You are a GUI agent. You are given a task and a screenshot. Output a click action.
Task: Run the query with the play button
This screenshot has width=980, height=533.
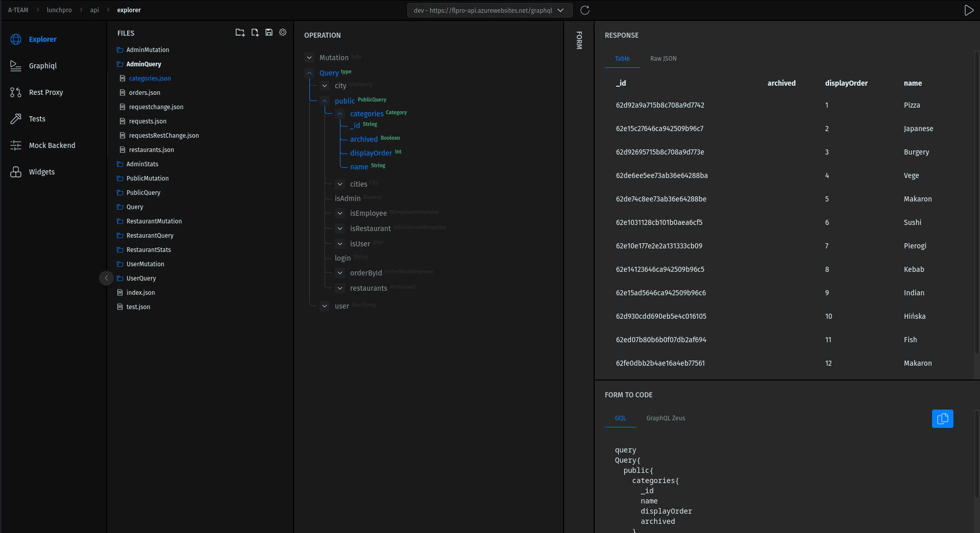click(x=969, y=10)
